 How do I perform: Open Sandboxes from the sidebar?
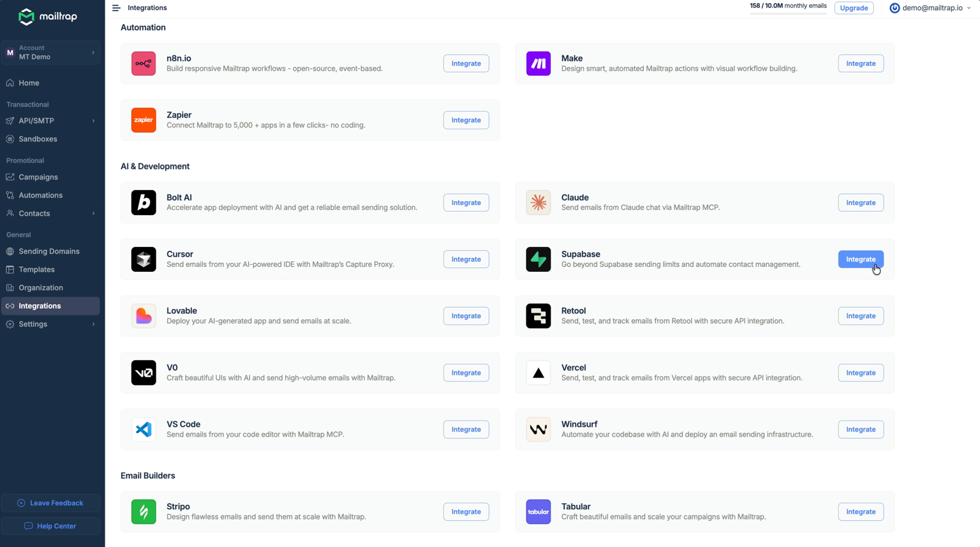point(50,139)
